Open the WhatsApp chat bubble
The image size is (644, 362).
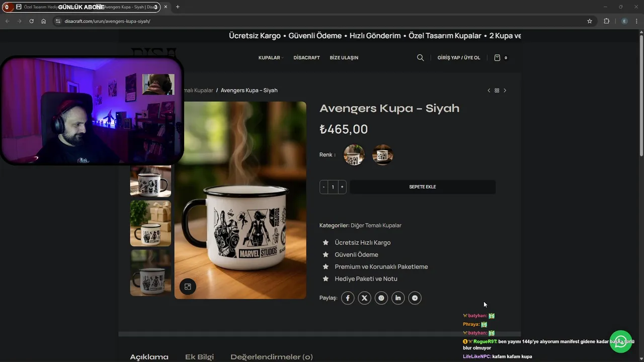pos(621,342)
